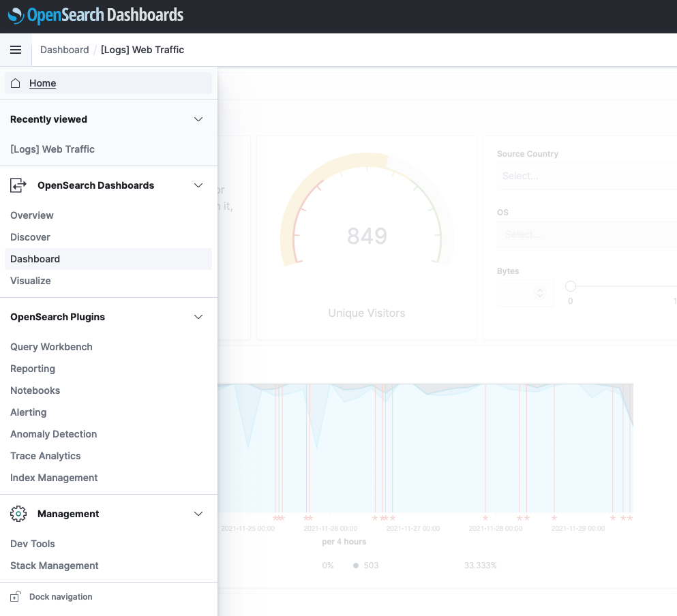
Task: Open the Anomaly Detection plugin
Action: pos(53,434)
